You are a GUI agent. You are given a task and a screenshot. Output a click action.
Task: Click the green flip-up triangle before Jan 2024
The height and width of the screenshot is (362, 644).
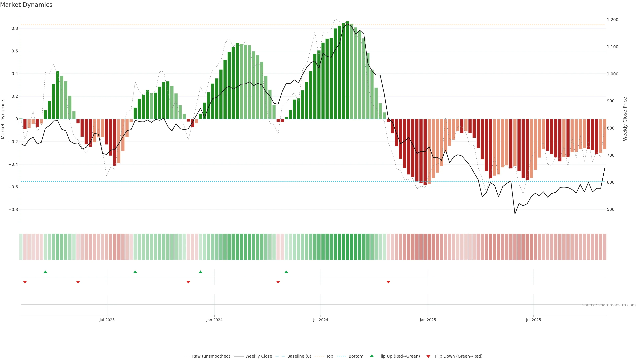pos(201,272)
